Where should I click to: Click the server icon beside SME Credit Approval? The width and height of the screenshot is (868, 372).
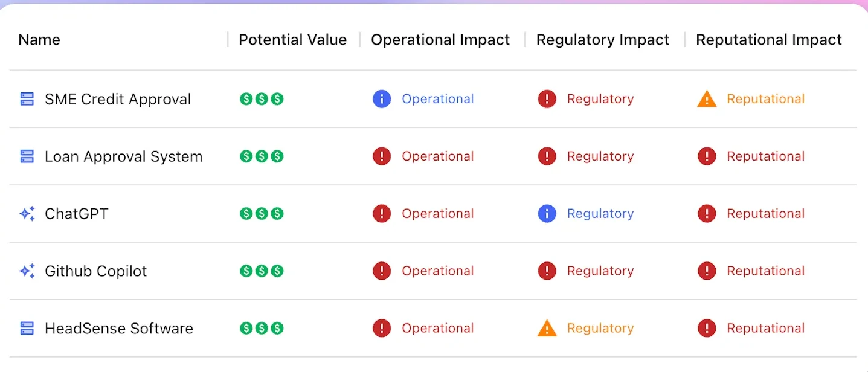pyautogui.click(x=27, y=99)
